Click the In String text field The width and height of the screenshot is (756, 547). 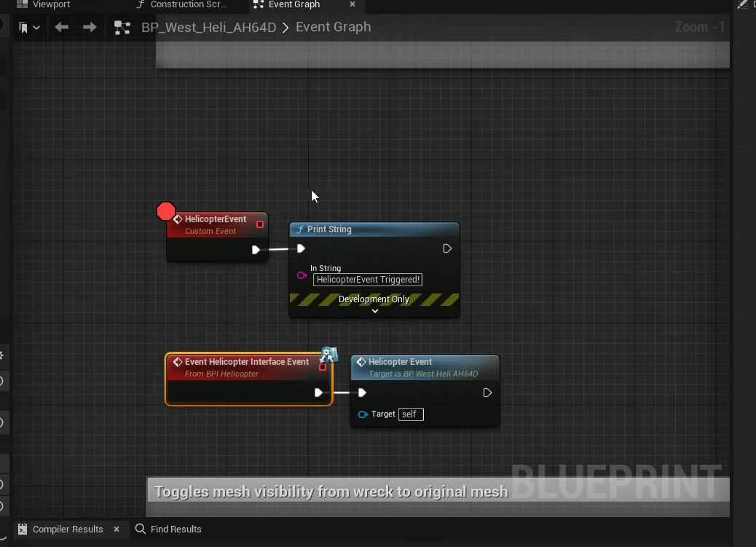tap(368, 280)
